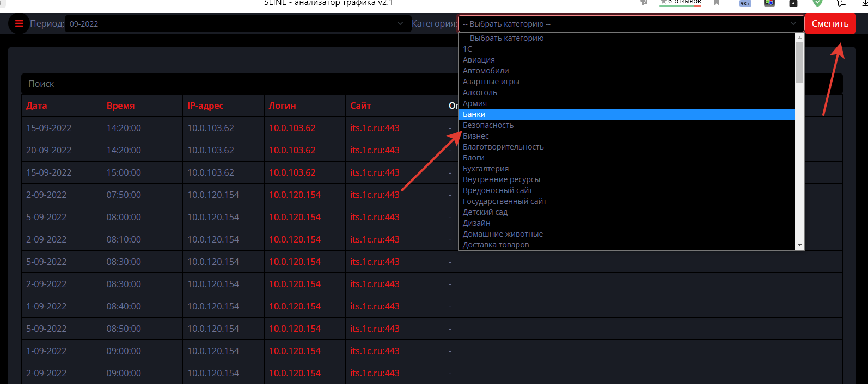
Task: Click time cell 08:10:00
Action: point(124,239)
